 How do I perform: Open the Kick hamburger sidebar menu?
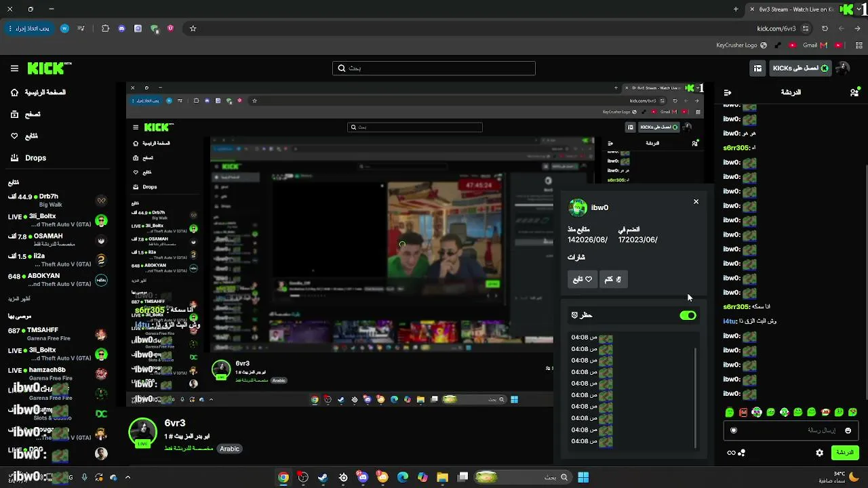[14, 68]
